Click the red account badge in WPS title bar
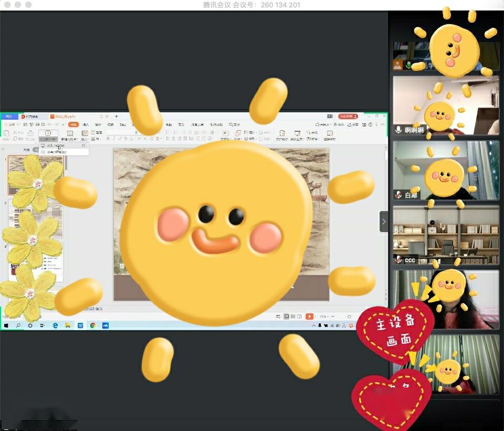The height and width of the screenshot is (431, 504). 348,116
